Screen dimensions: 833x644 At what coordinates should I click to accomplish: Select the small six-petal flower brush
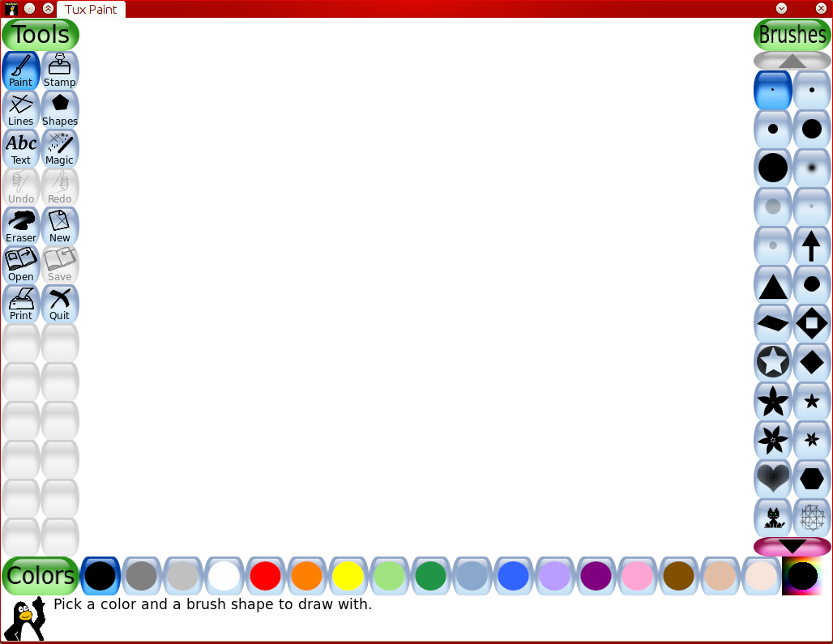click(x=811, y=440)
